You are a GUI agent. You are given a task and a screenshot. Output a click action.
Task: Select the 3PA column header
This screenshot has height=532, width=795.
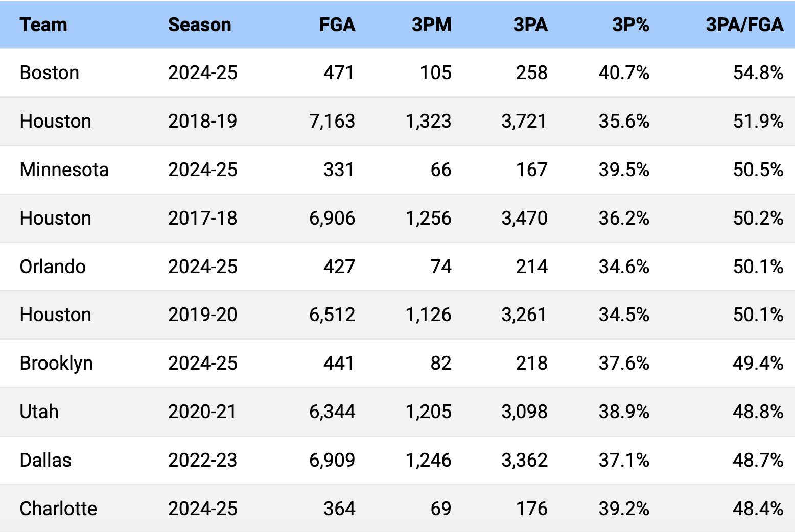coord(530,25)
